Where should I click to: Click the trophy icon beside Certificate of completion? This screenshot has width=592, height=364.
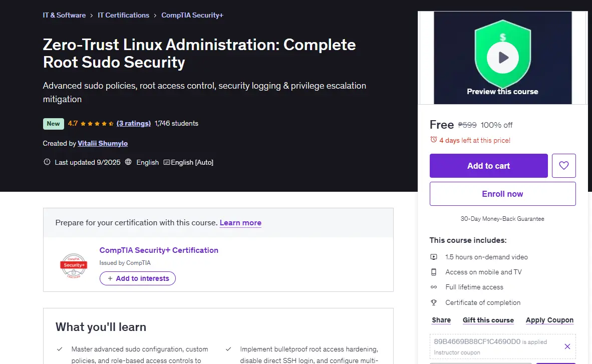(434, 302)
